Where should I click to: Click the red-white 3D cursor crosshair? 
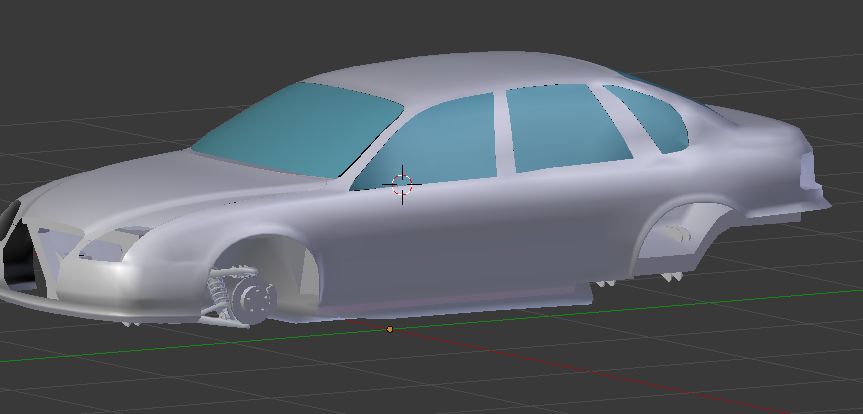tap(402, 184)
